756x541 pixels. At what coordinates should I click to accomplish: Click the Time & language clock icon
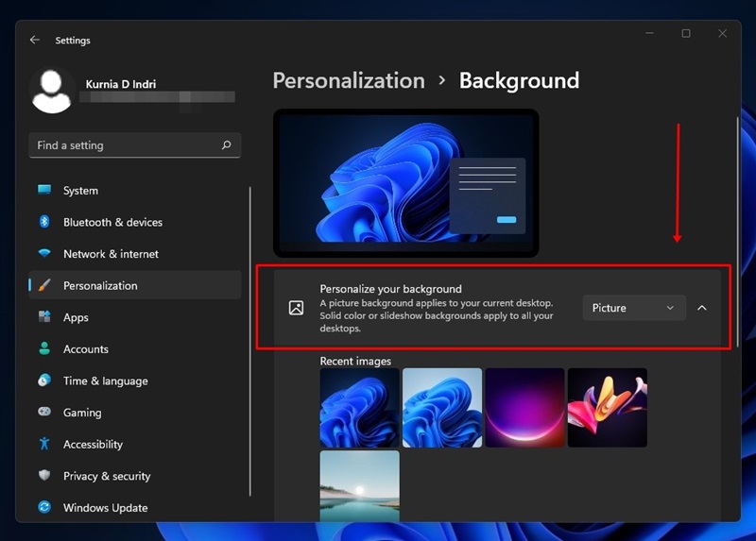pyautogui.click(x=44, y=380)
